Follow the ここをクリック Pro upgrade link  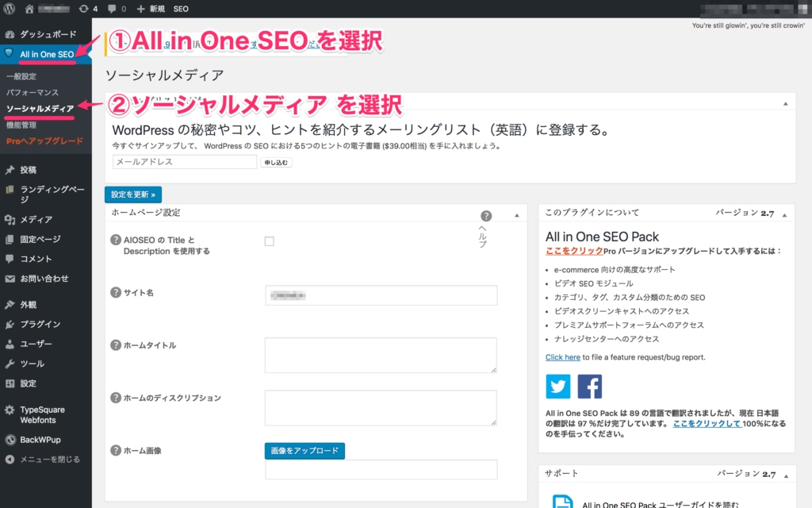[574, 251]
